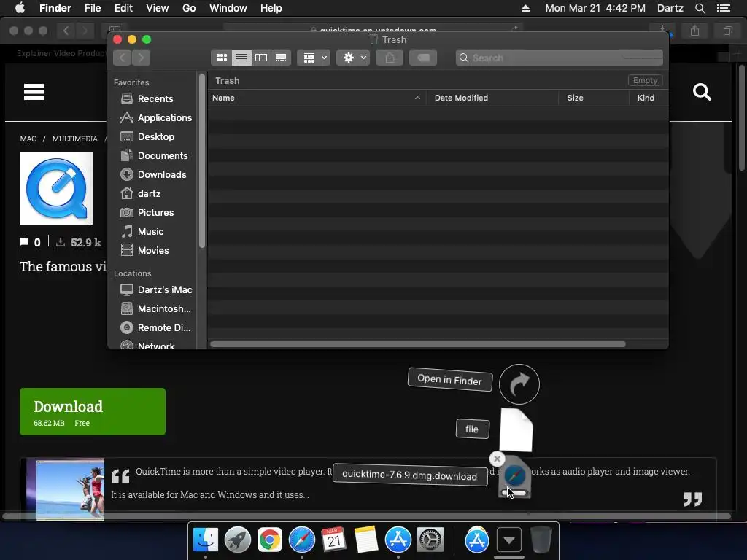Go back in Finder Trash window
The height and width of the screenshot is (560, 747).
pyautogui.click(x=123, y=58)
